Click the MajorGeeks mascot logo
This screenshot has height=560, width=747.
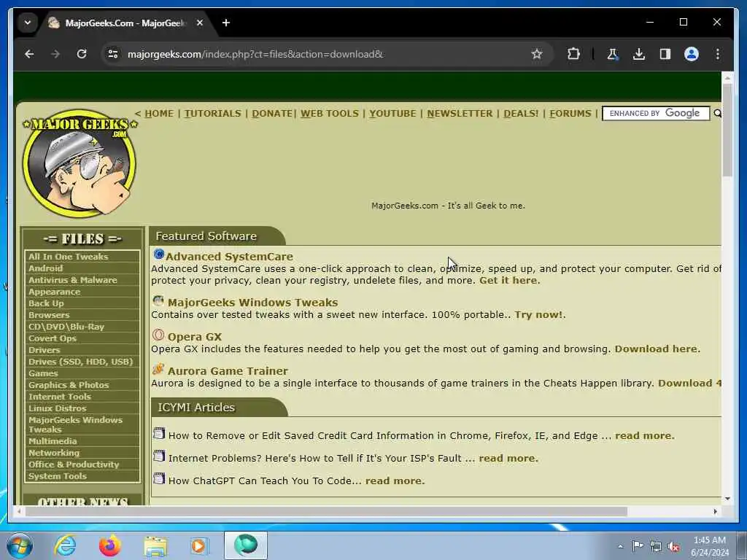80,163
